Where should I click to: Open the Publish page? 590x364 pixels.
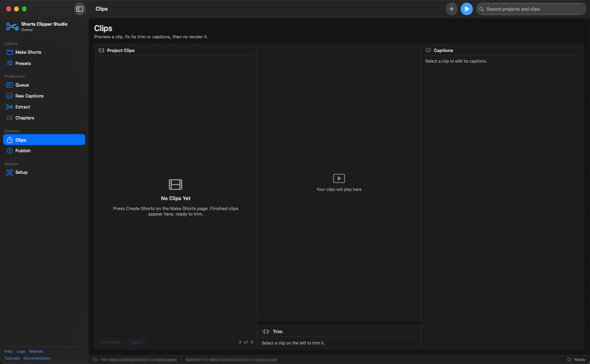(44, 151)
